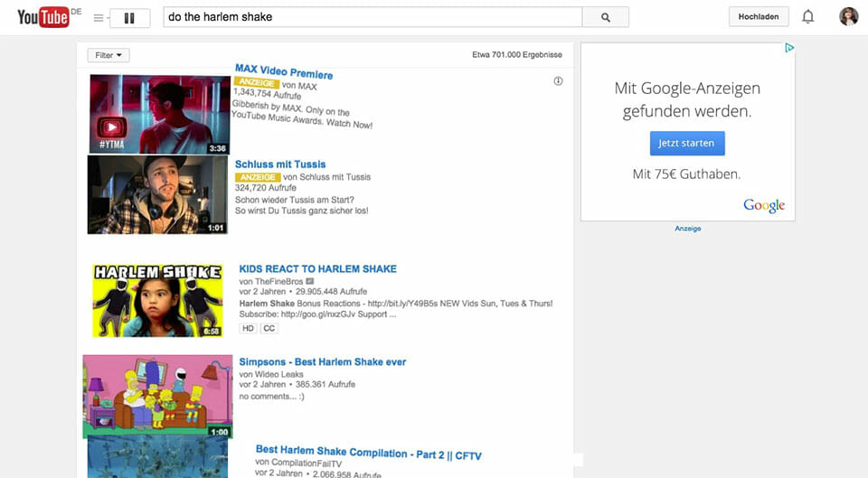Click the Mit 75€ Guthaben text
This screenshot has width=868, height=478.
coord(686,174)
